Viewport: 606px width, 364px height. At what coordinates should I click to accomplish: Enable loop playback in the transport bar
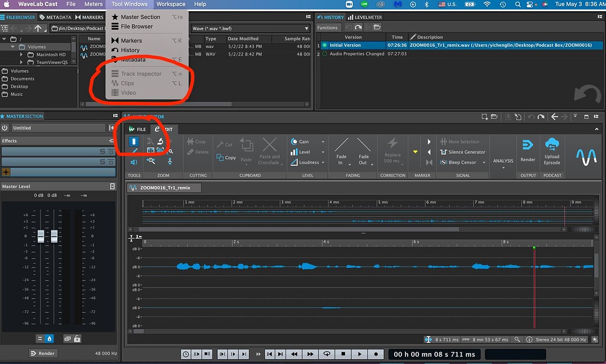pyautogui.click(x=326, y=353)
